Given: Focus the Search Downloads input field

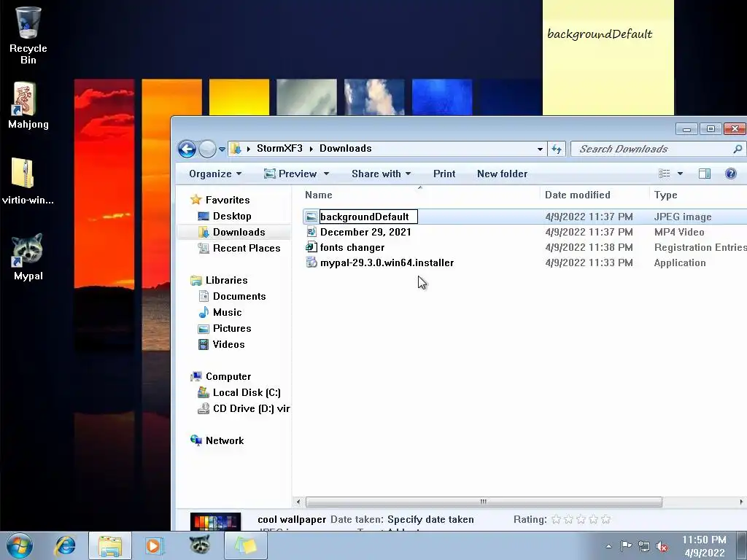Looking at the screenshot, I should pos(657,149).
